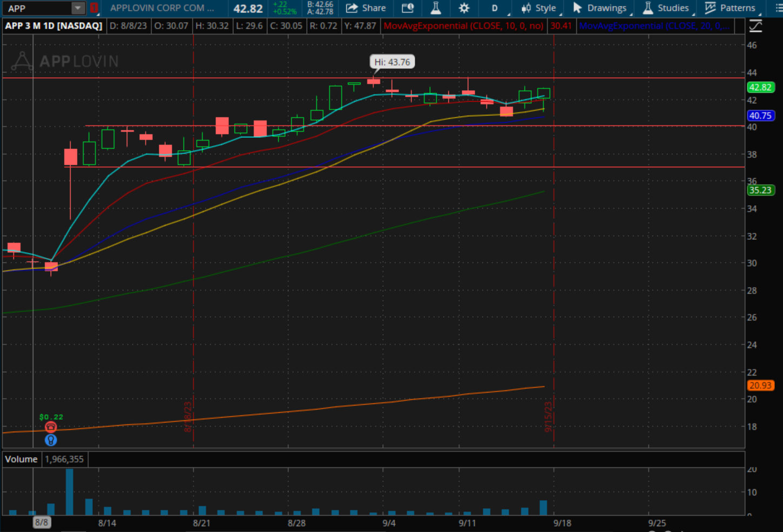783x532 pixels.
Task: Open chart settings gear icon
Action: 464,8
